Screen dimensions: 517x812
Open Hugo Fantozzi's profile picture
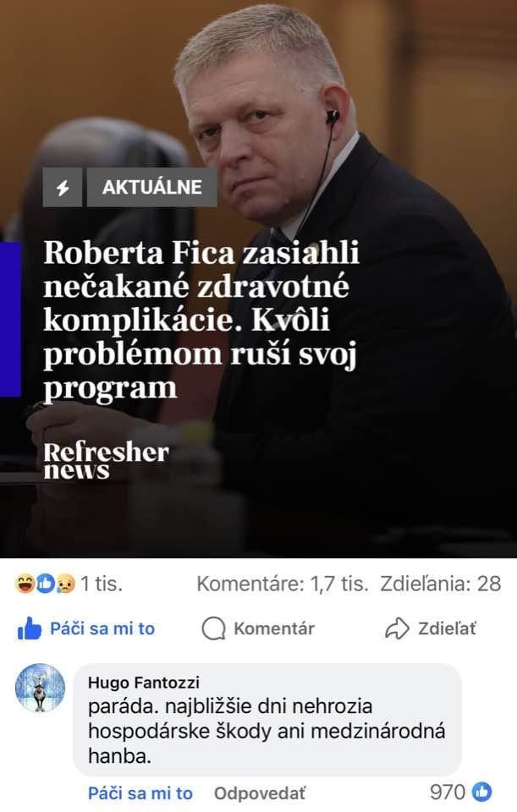pyautogui.click(x=41, y=689)
